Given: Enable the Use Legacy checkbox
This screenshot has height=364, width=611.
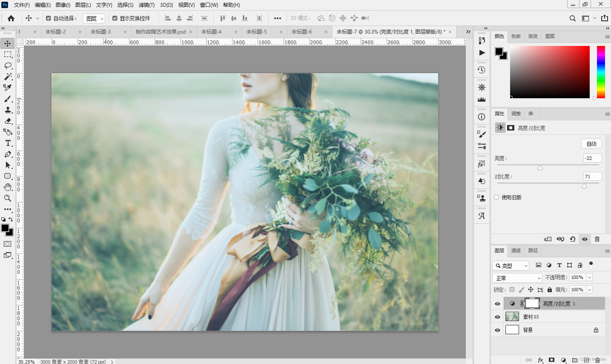Looking at the screenshot, I should tap(497, 197).
